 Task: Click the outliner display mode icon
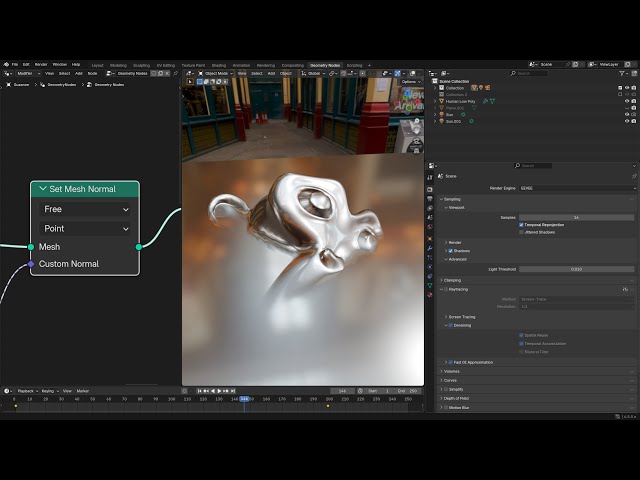tap(445, 73)
